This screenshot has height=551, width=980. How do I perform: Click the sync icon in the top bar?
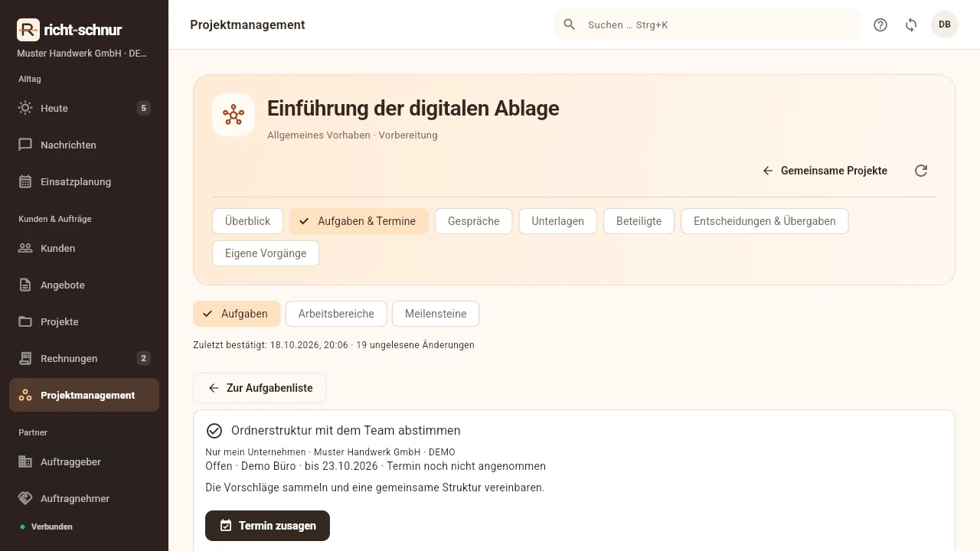coord(911,24)
